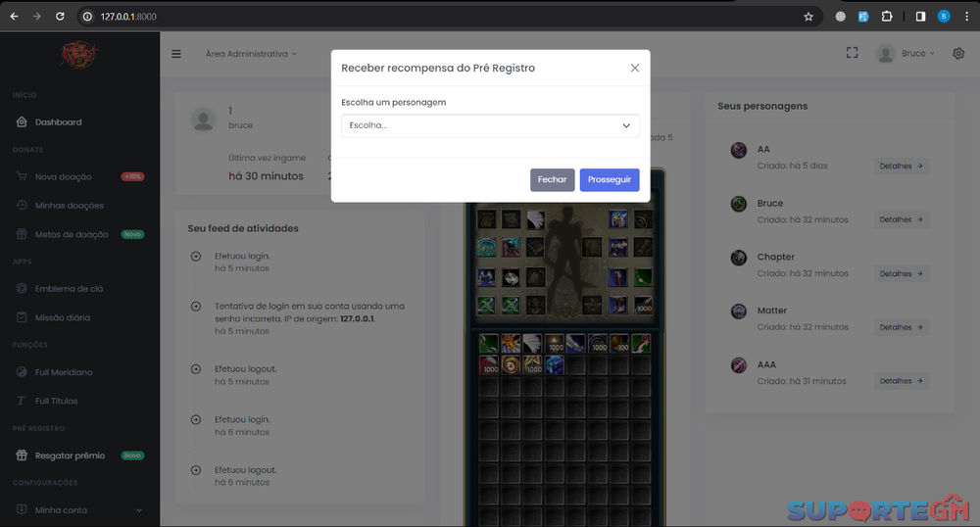
Task: Click the avatar icon of character Matter
Action: [x=739, y=311]
